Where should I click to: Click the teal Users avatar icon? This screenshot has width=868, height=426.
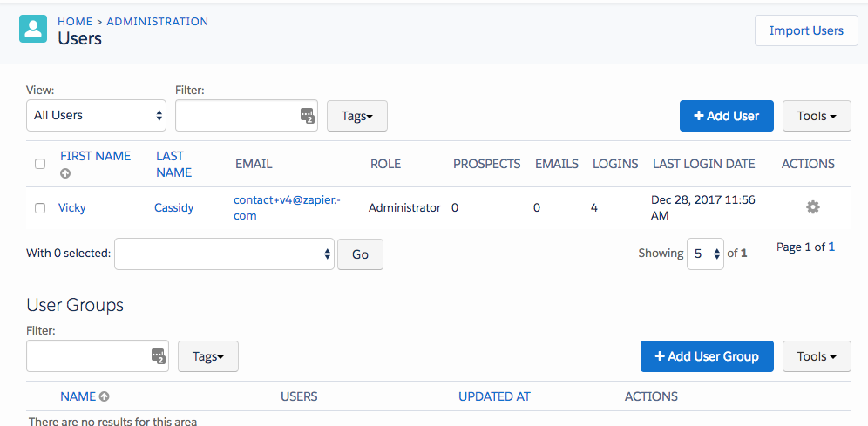coord(33,29)
